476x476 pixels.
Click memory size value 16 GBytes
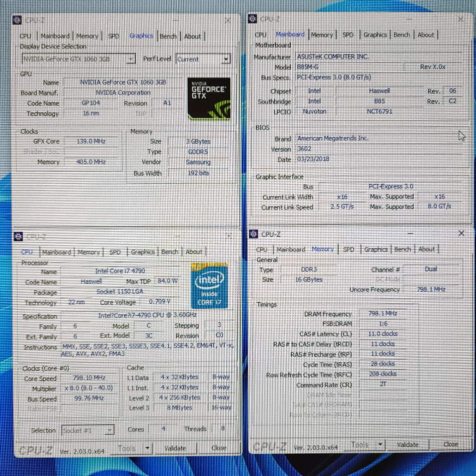point(308,280)
